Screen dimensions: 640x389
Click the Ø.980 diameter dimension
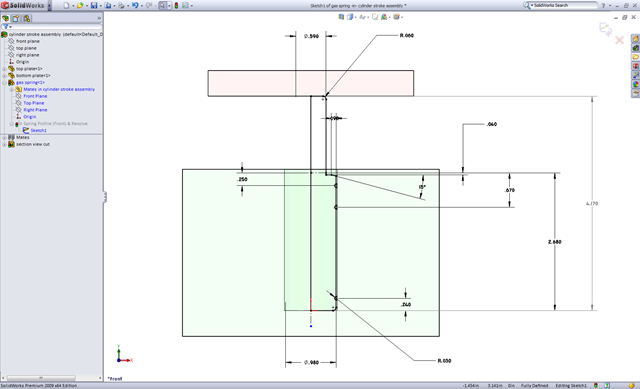311,362
